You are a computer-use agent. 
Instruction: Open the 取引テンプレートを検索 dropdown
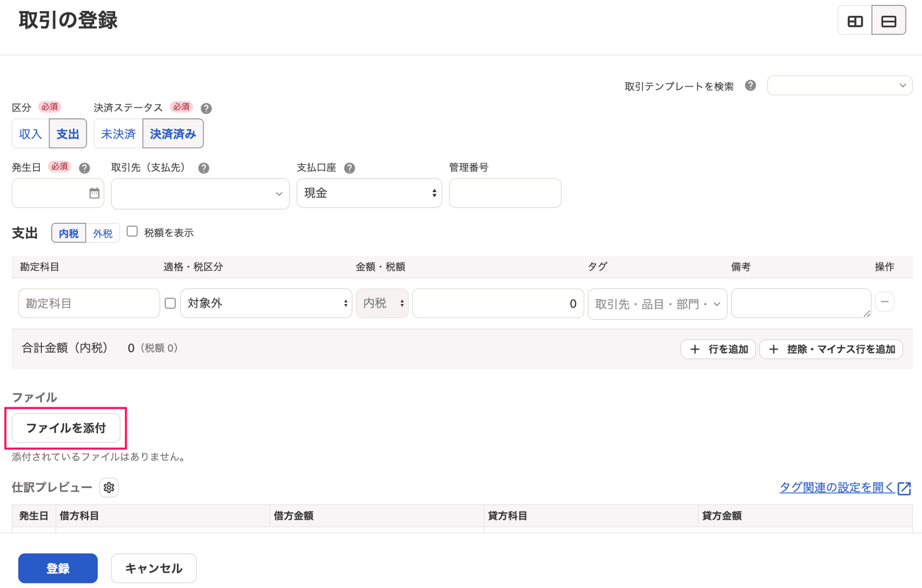(840, 86)
